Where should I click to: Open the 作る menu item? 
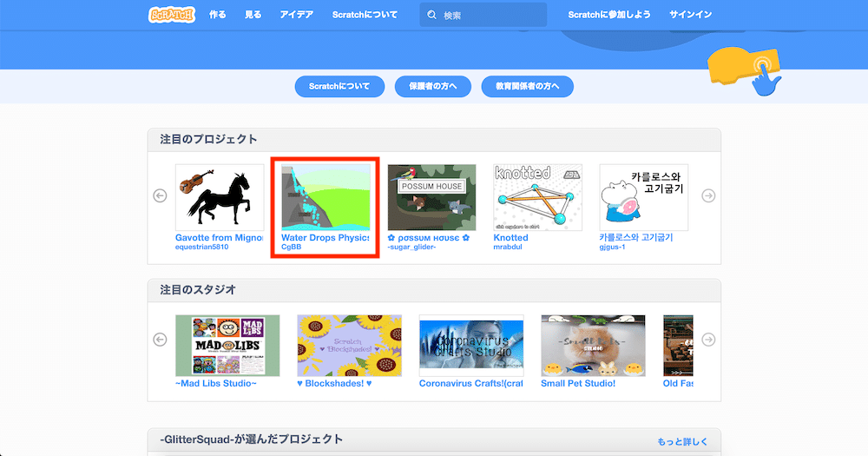click(x=218, y=15)
